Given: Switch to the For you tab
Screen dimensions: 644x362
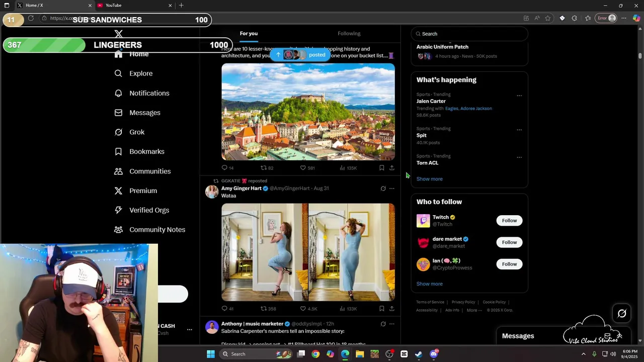Looking at the screenshot, I should coord(249,34).
